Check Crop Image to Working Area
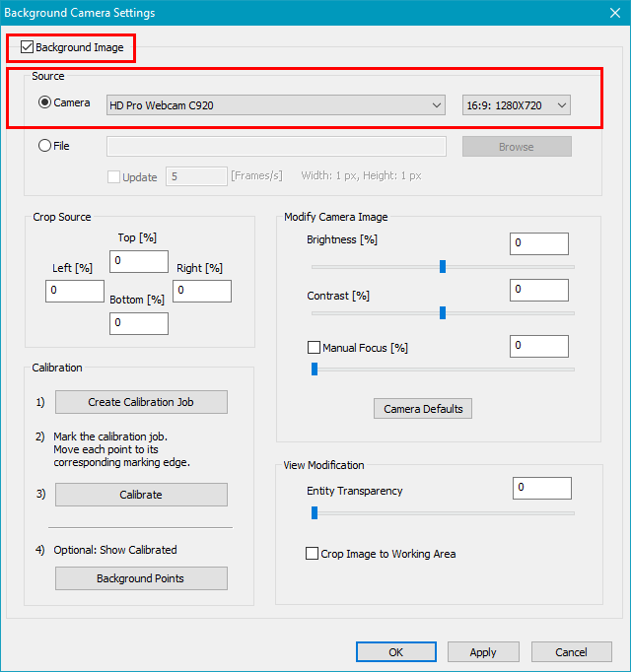Viewport: 631px width, 672px height. [x=313, y=554]
